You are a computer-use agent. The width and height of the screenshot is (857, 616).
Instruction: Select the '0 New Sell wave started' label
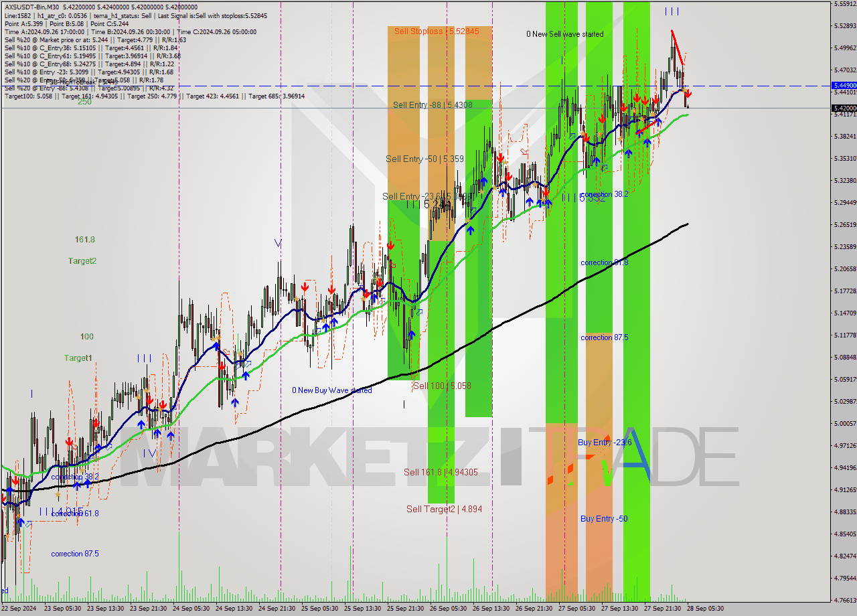(564, 34)
